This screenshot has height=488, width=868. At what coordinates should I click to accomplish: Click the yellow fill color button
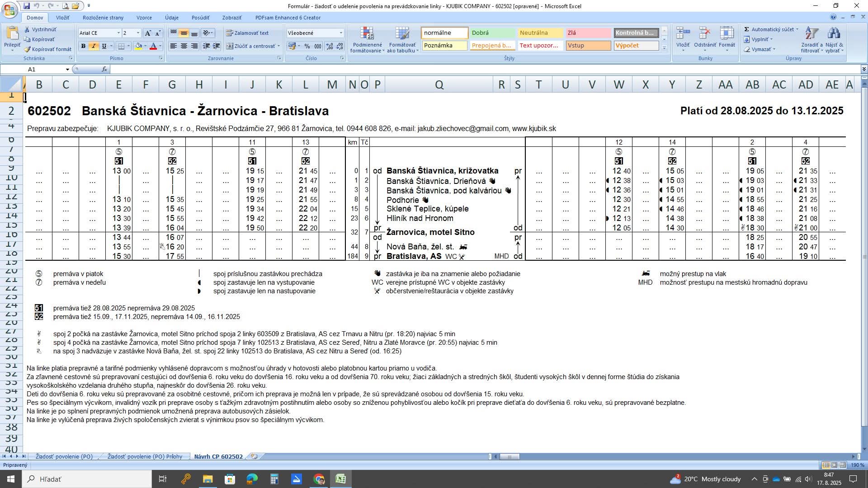click(x=138, y=46)
